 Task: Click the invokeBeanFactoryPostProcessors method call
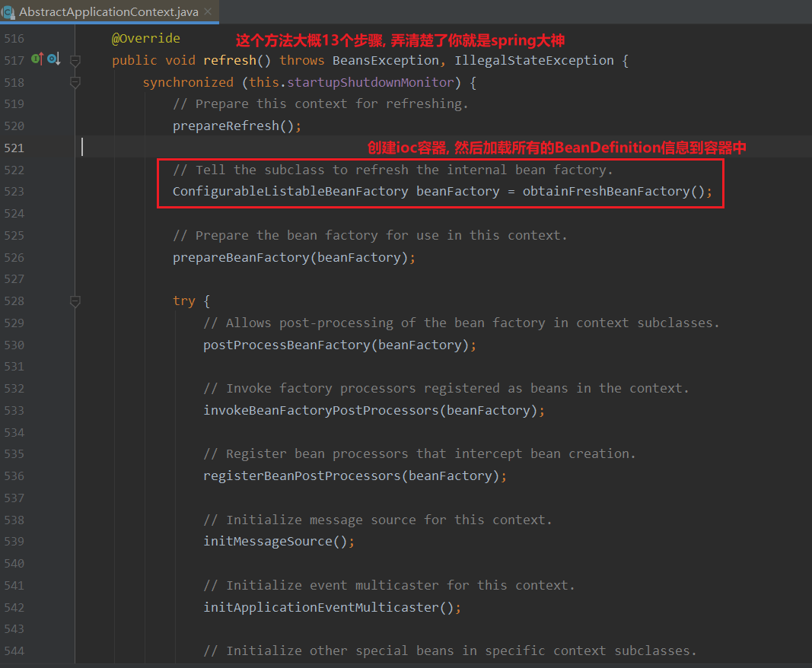[320, 411]
